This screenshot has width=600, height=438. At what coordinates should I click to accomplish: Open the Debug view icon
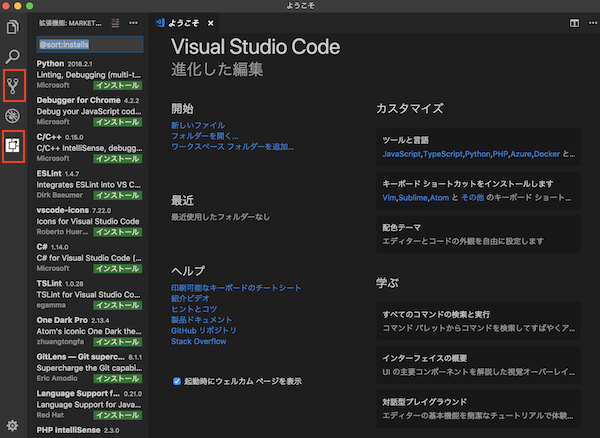13,116
